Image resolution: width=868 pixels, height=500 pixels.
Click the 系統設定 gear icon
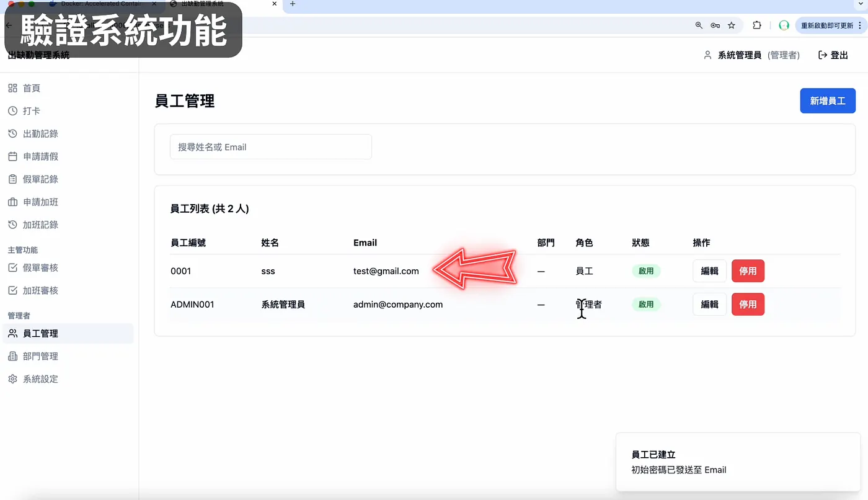point(12,379)
